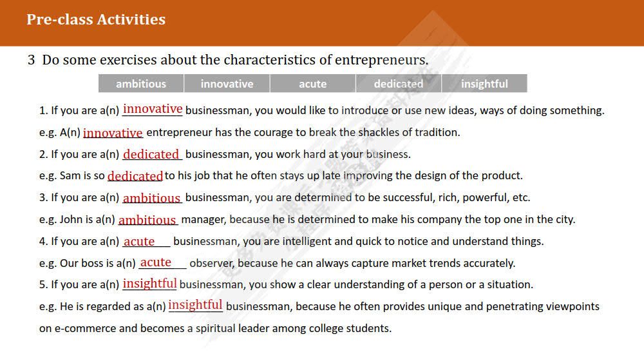Select the "innovative" word bank cell

(227, 84)
